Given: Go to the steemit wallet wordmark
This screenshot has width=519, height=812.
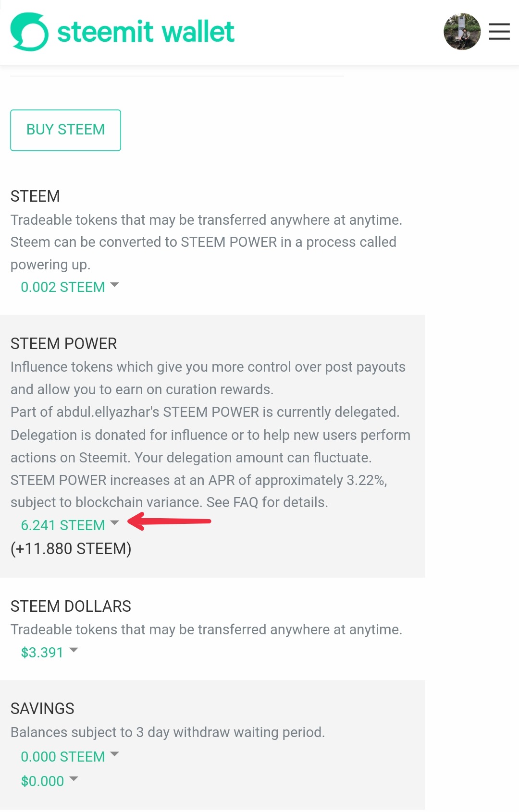Looking at the screenshot, I should pos(146,32).
